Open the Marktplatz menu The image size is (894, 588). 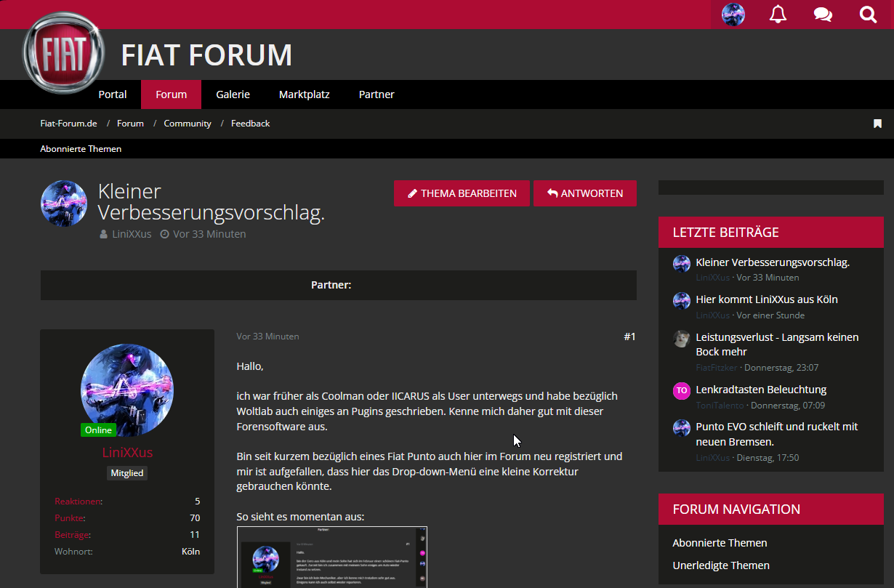click(x=304, y=94)
